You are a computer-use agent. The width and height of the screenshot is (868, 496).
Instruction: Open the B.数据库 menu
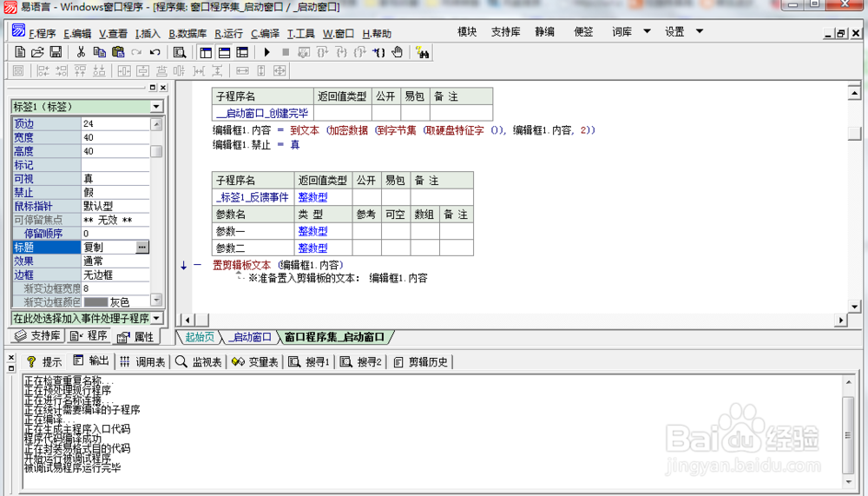(187, 33)
